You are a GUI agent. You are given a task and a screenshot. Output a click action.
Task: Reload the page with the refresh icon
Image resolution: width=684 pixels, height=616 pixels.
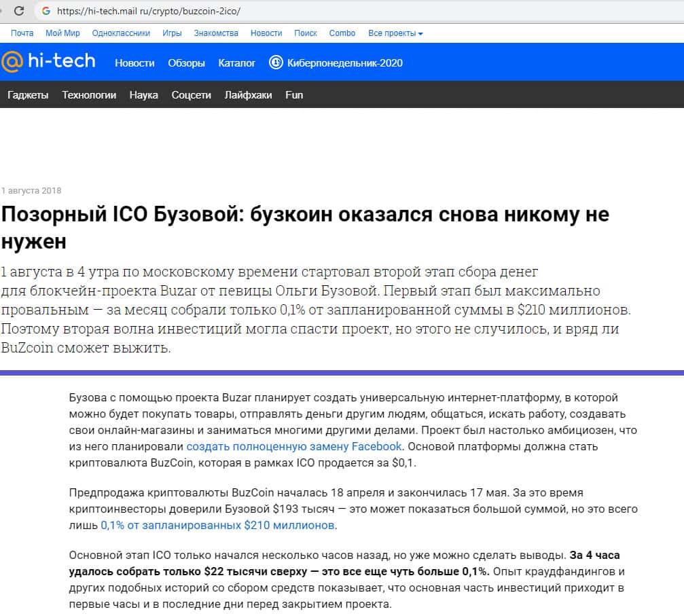[19, 10]
